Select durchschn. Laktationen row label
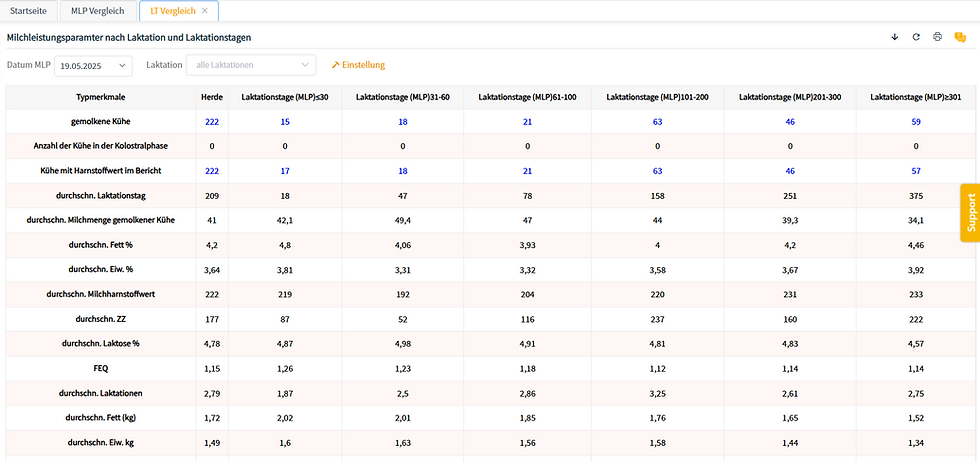The image size is (980, 462). (x=101, y=393)
